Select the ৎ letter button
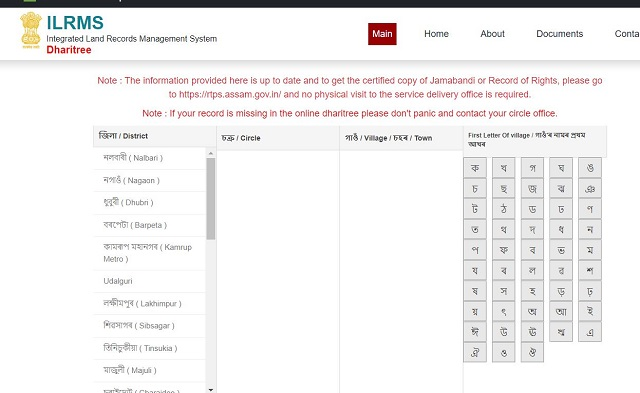The image size is (640, 393). click(x=504, y=311)
